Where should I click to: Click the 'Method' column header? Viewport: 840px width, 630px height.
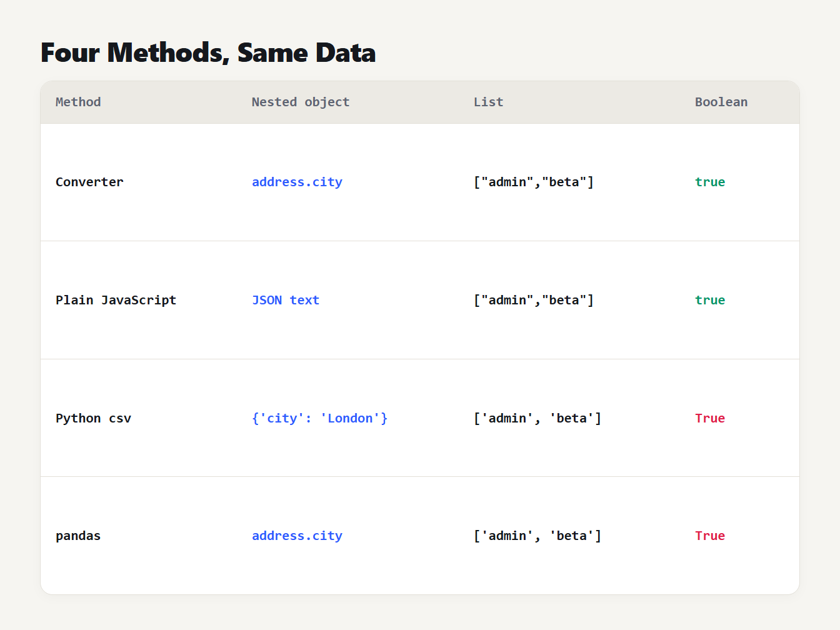(78, 102)
